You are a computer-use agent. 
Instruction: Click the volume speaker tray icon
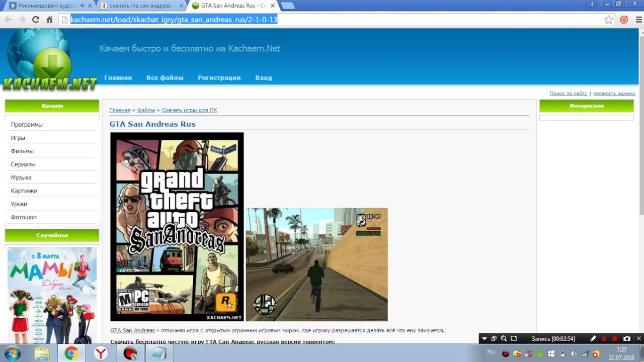574,354
